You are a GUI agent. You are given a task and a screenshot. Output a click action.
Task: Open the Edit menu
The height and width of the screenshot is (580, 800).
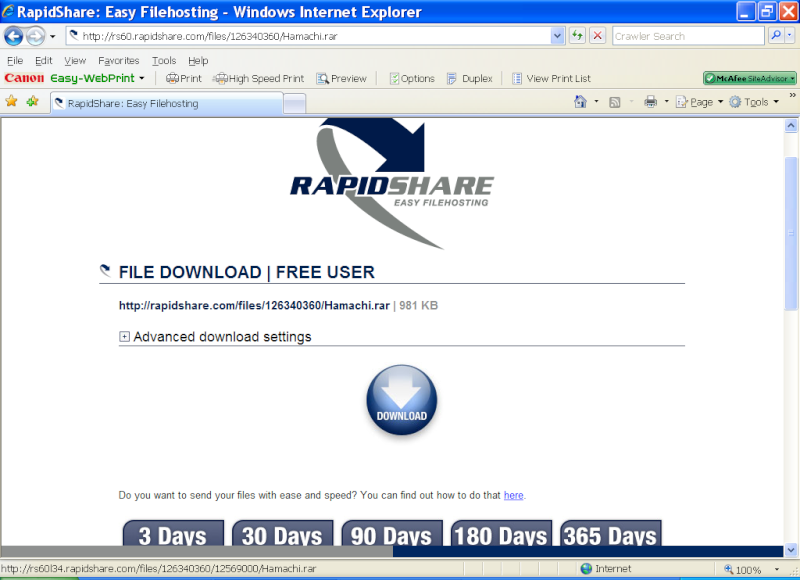[x=43, y=61]
